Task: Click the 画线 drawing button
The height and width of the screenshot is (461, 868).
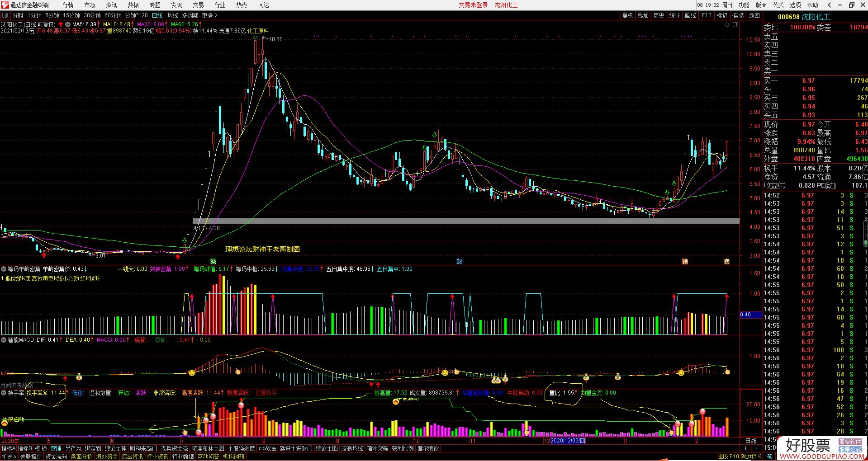Action: click(x=690, y=15)
